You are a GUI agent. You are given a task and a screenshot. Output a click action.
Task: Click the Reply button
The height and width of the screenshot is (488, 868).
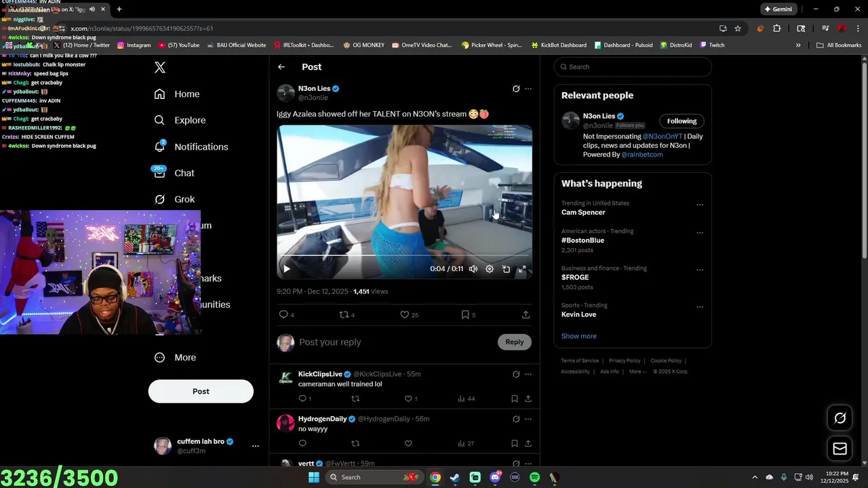(515, 342)
